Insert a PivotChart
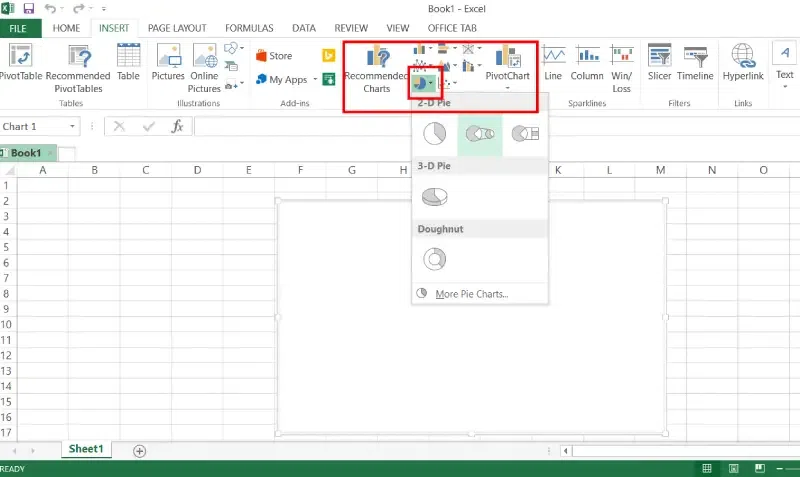This screenshot has height=477, width=800. [507, 67]
